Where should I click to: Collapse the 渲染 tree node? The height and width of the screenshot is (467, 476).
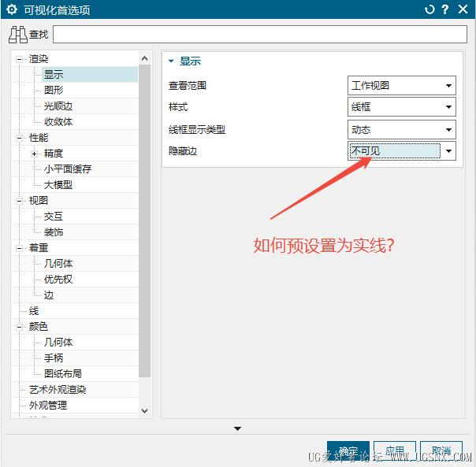pos(19,59)
